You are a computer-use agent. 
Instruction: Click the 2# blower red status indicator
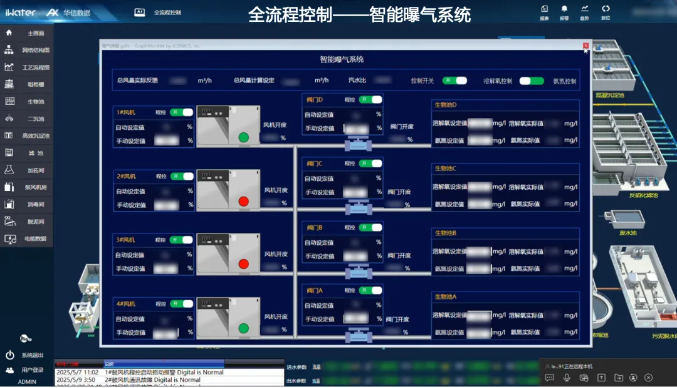(x=244, y=201)
